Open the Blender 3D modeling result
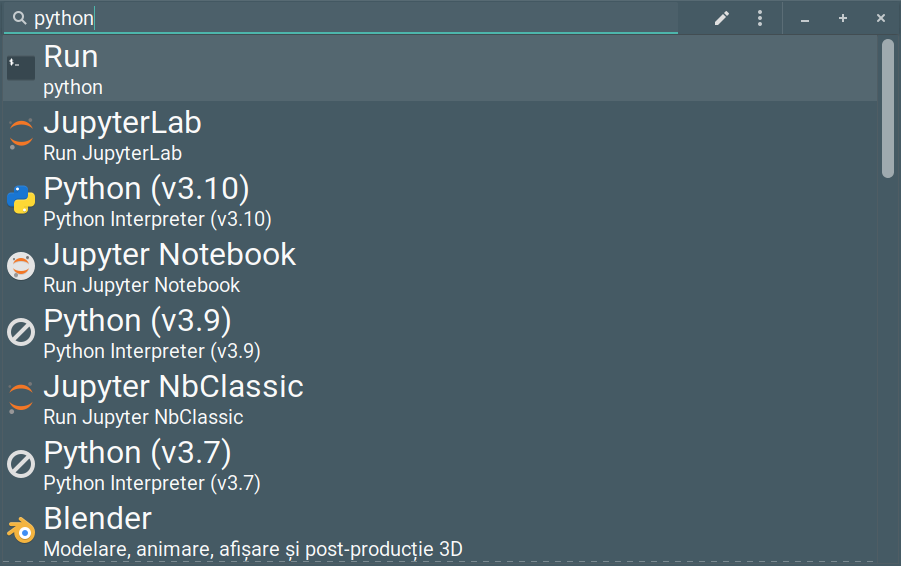This screenshot has height=566, width=901. coord(440,531)
